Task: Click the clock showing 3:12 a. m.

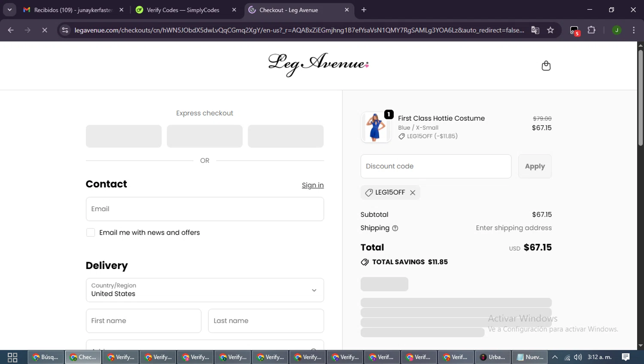Action: point(599,357)
